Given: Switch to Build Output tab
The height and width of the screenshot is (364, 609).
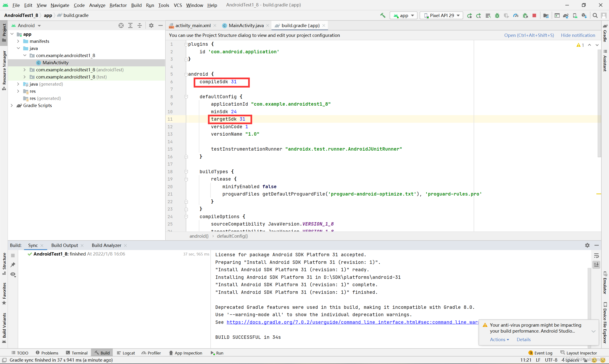Looking at the screenshot, I should [64, 246].
